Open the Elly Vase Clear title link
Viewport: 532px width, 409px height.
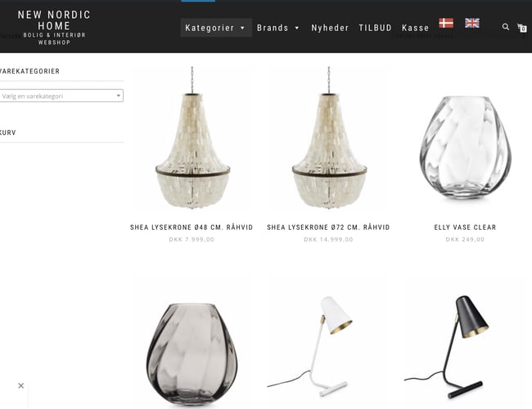point(465,227)
